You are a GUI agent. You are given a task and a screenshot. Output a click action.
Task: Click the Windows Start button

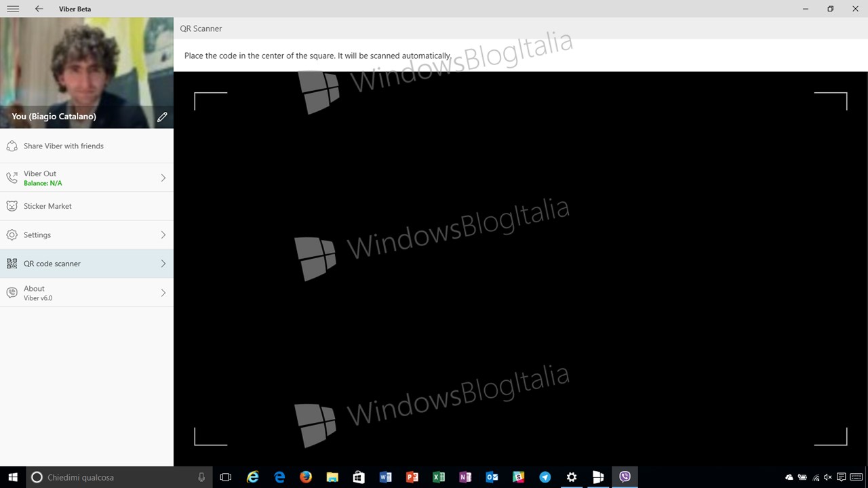[x=13, y=477]
